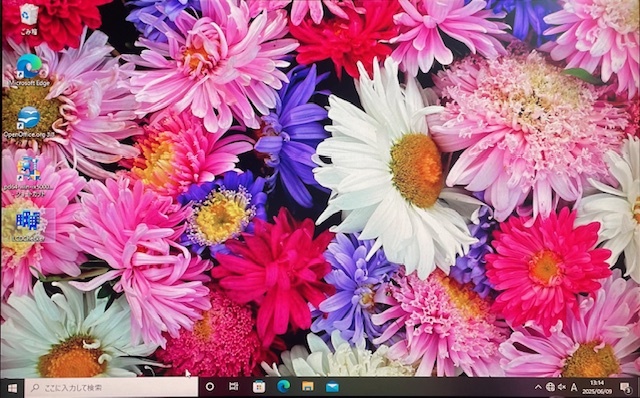Open Cortana circle icon on taskbar
The image size is (640, 398).
(x=210, y=387)
